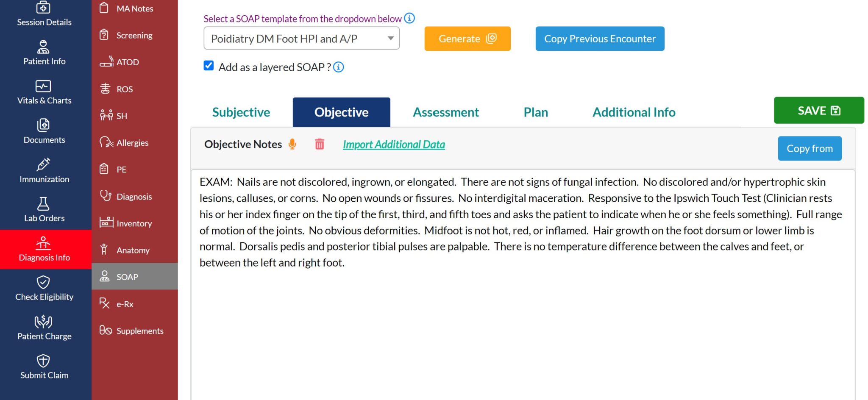Open Patient Charge icon
Image resolution: width=868 pixels, height=400 pixels.
[43, 322]
